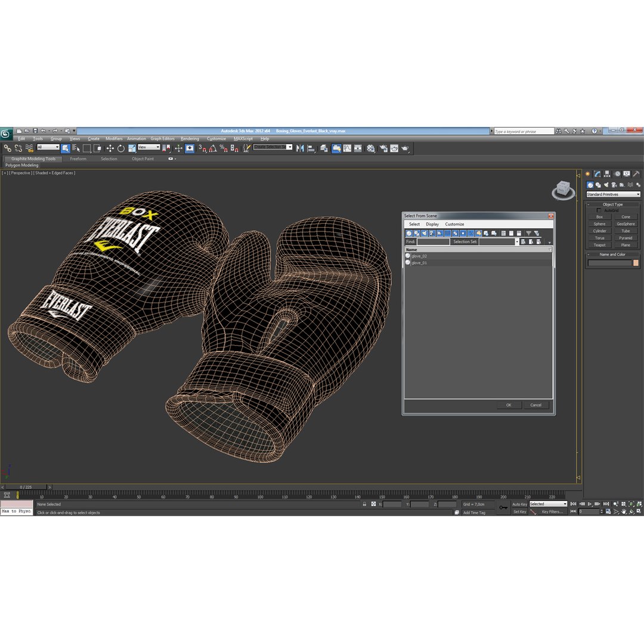Click the Find input field
The image size is (644, 644).
point(434,241)
